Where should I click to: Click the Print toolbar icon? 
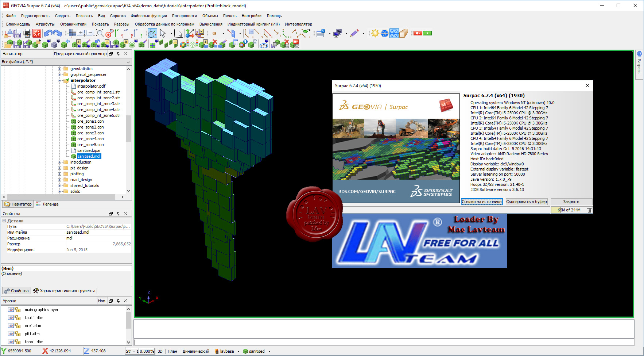coord(27,34)
